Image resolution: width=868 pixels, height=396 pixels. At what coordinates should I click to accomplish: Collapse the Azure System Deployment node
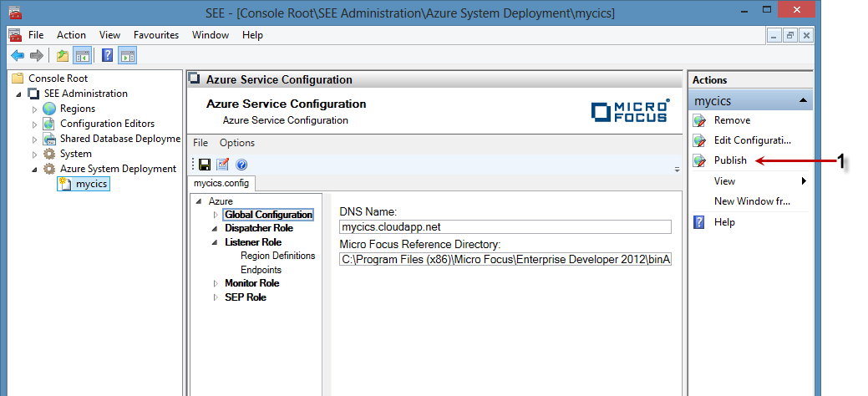pyautogui.click(x=35, y=170)
